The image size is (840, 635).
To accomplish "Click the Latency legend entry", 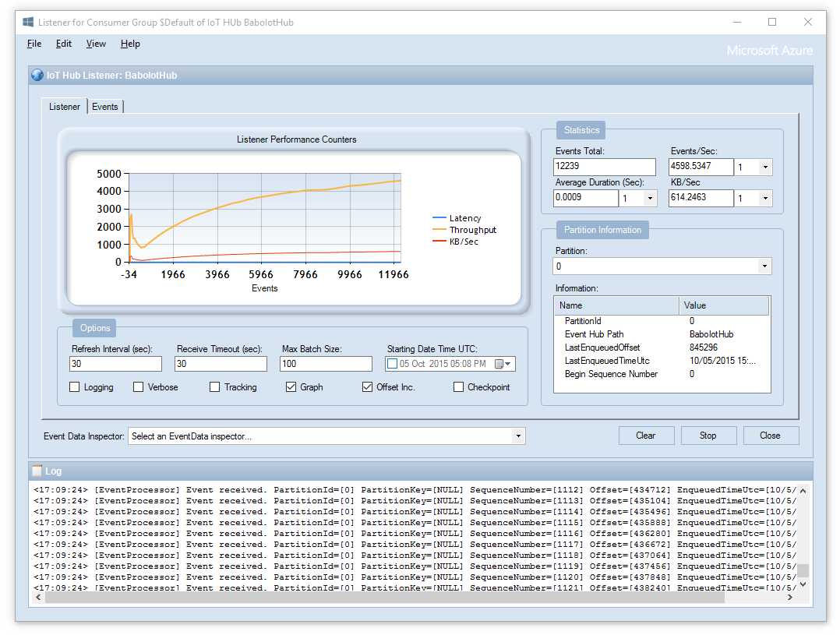I will pos(457,218).
